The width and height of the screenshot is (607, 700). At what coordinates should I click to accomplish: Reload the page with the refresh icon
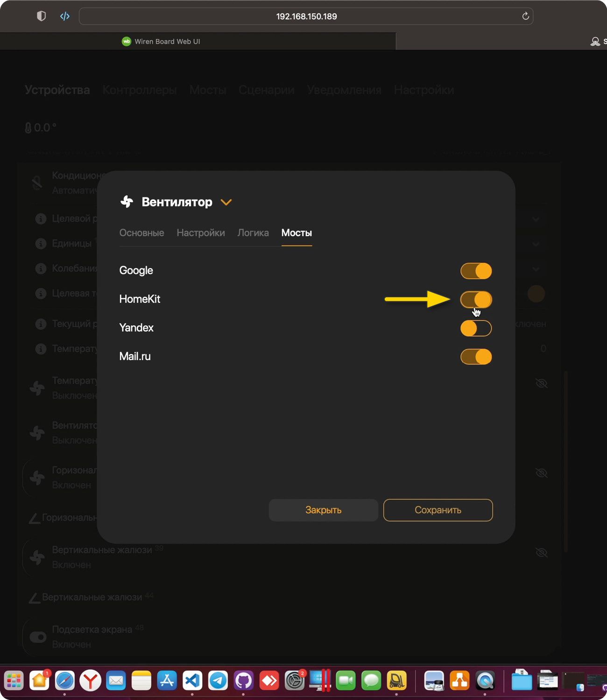pos(525,16)
